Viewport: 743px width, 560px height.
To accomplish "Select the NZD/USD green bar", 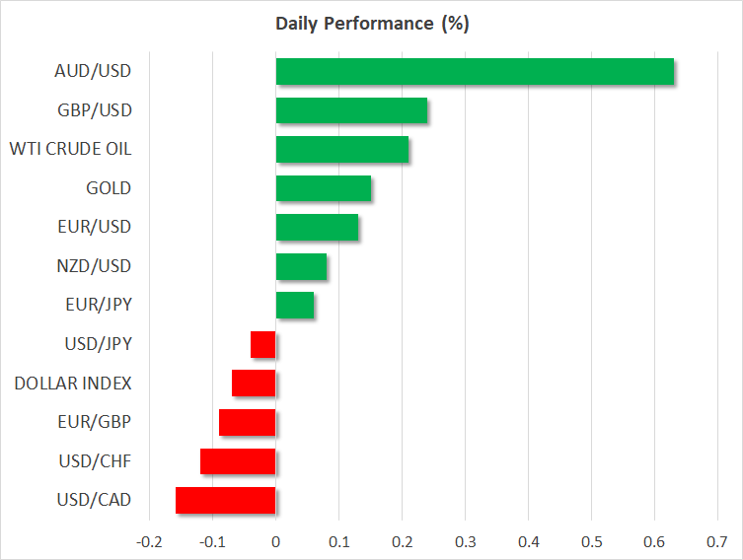I will tap(301, 266).
